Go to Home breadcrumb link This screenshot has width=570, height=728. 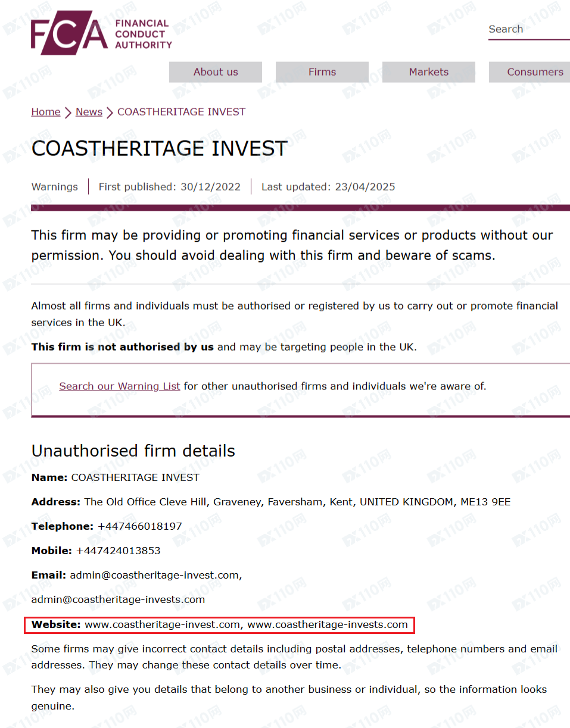(x=46, y=112)
